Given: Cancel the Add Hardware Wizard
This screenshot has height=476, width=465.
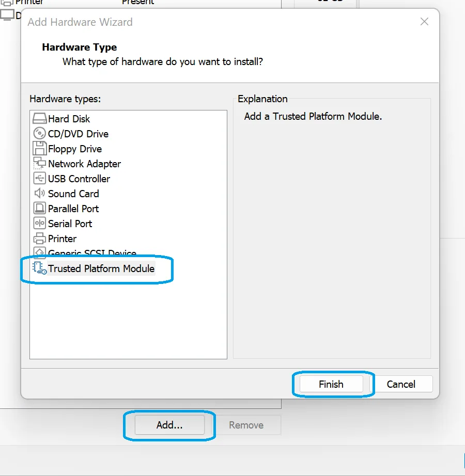Looking at the screenshot, I should tap(401, 384).
